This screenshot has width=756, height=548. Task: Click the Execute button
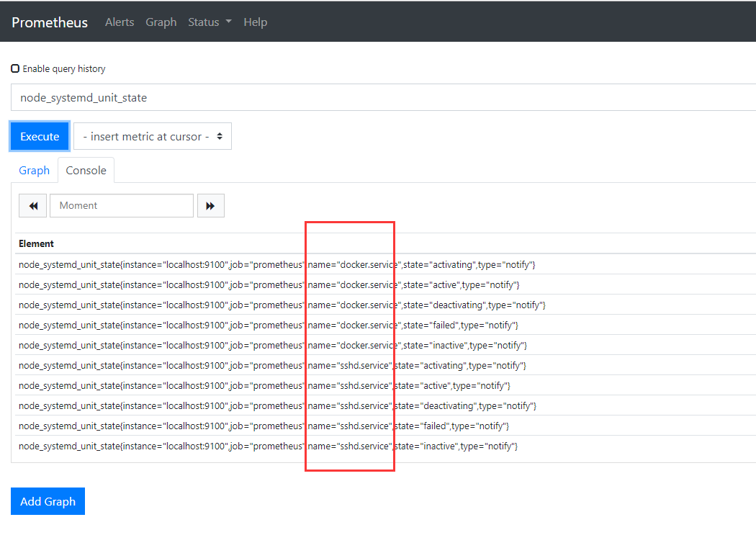coord(39,135)
